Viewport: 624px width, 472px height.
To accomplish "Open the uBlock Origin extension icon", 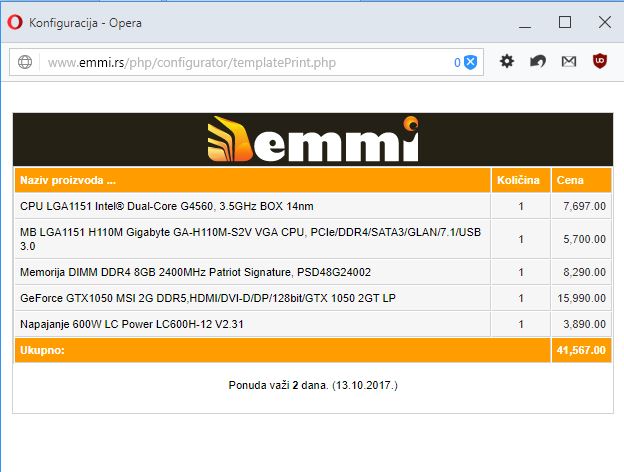I will [x=600, y=61].
